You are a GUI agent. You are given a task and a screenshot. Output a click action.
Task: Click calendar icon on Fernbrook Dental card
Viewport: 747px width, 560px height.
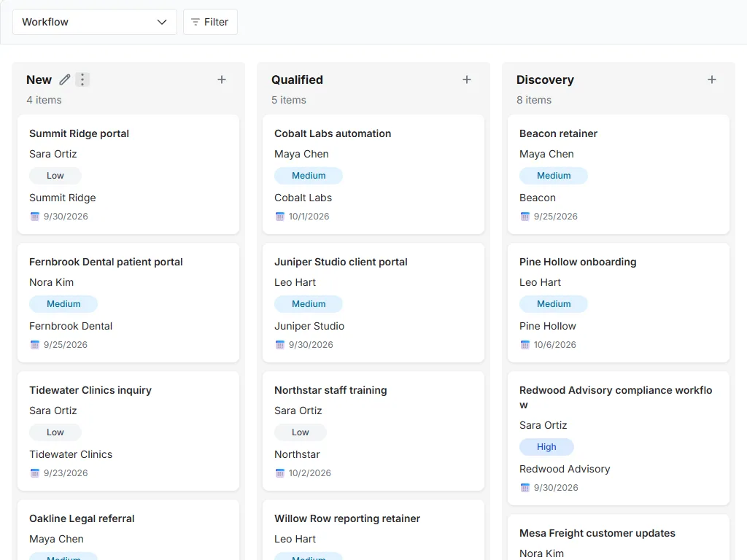coord(35,345)
